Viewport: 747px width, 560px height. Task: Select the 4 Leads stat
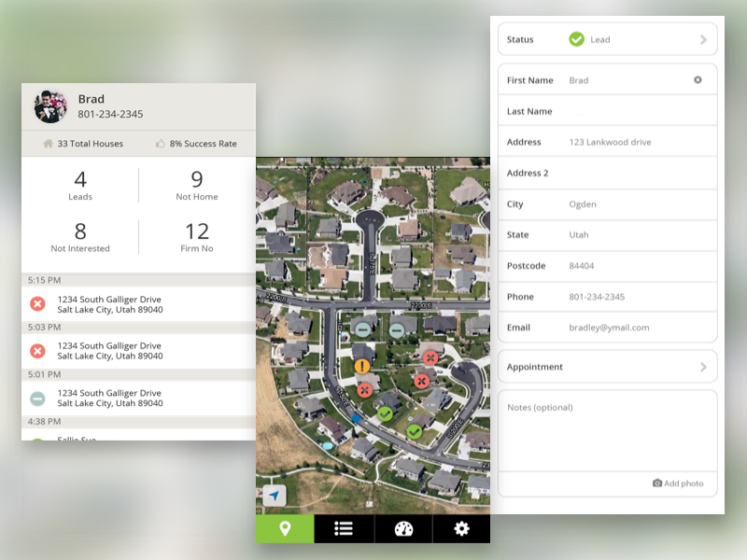tap(80, 185)
